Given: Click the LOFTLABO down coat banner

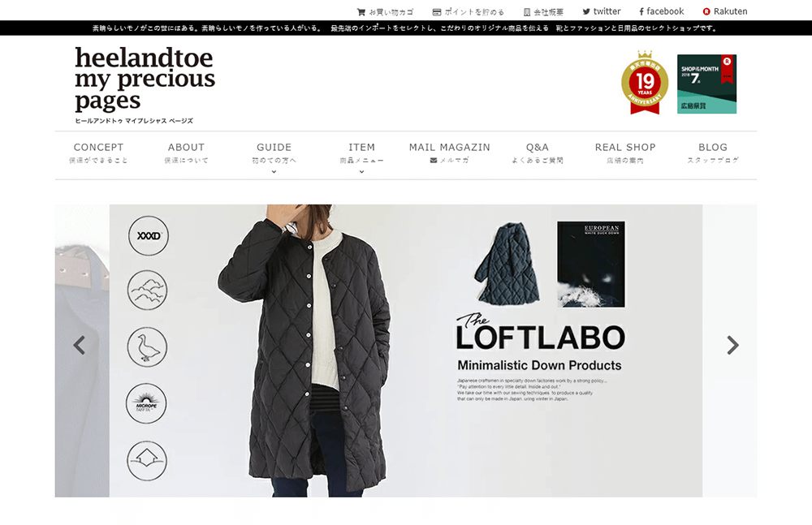Looking at the screenshot, I should 405,351.
